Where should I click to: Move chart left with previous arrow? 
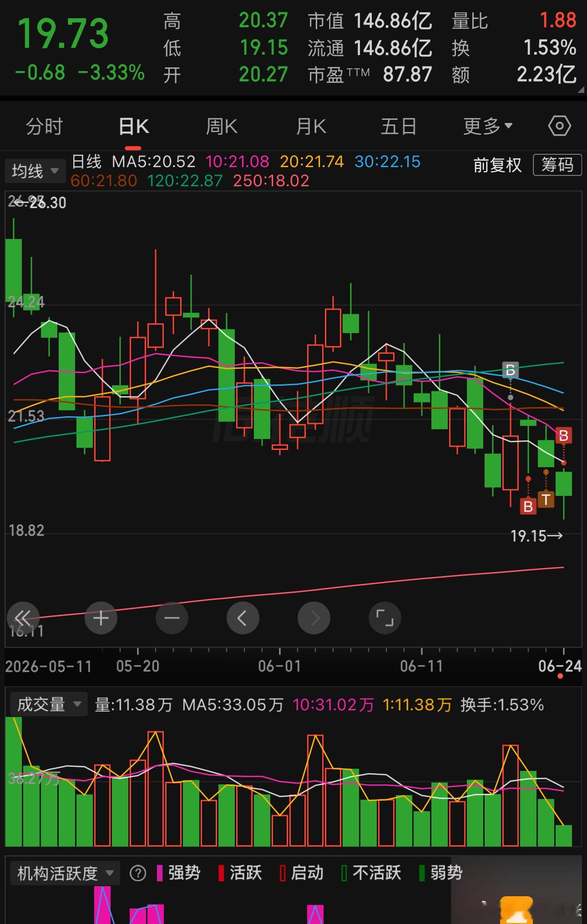tap(243, 618)
